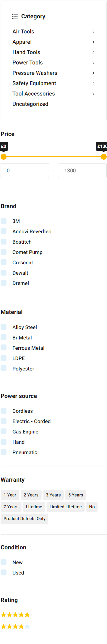Open Apparel category arrow
The height and width of the screenshot is (644, 107).
coord(93,42)
